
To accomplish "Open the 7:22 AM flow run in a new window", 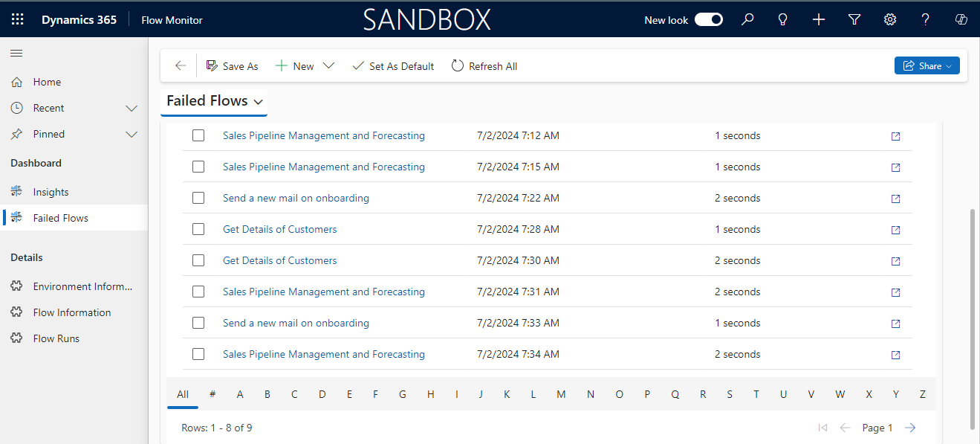I will tap(895, 199).
